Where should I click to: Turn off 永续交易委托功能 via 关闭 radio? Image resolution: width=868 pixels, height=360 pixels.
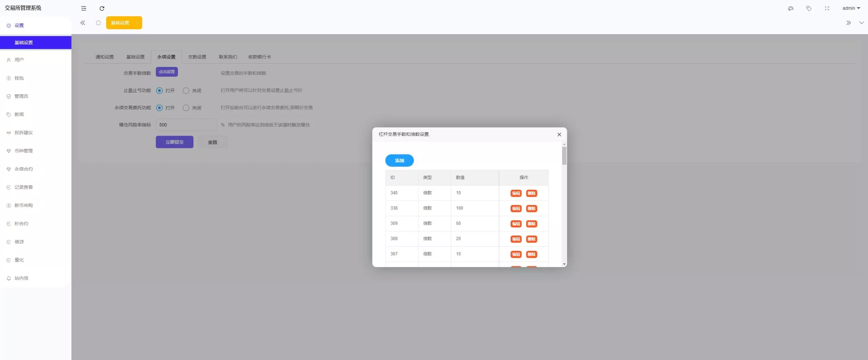click(186, 108)
